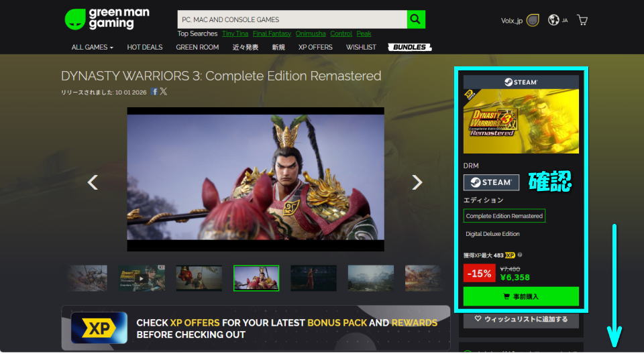
Task: Open the shopping cart icon
Action: click(x=582, y=19)
